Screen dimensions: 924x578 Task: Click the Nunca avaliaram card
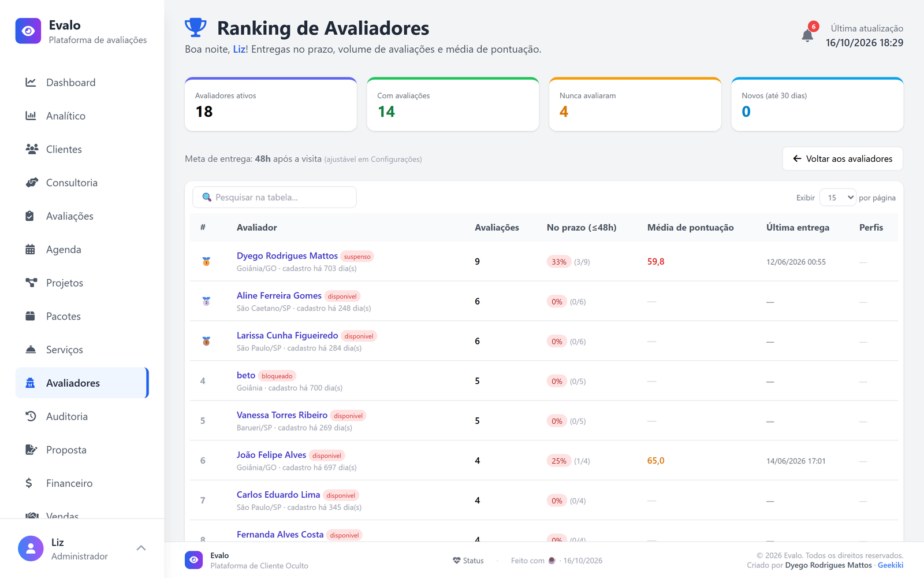click(x=635, y=105)
